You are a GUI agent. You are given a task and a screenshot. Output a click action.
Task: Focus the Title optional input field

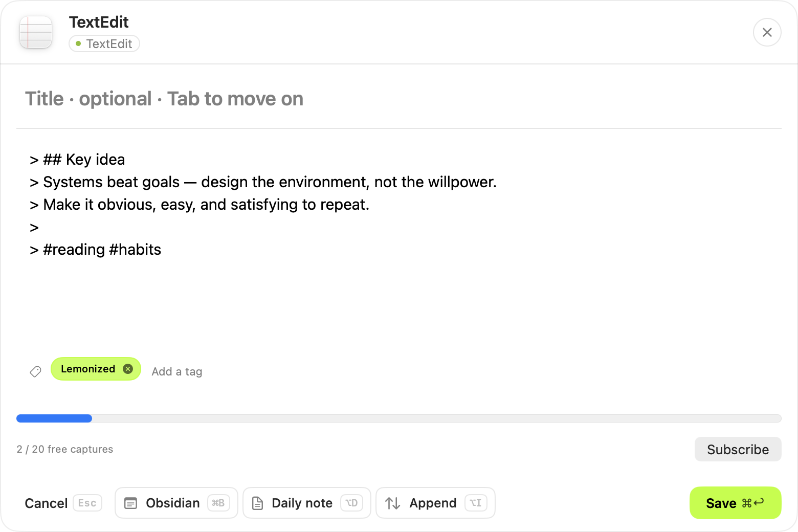pos(399,99)
